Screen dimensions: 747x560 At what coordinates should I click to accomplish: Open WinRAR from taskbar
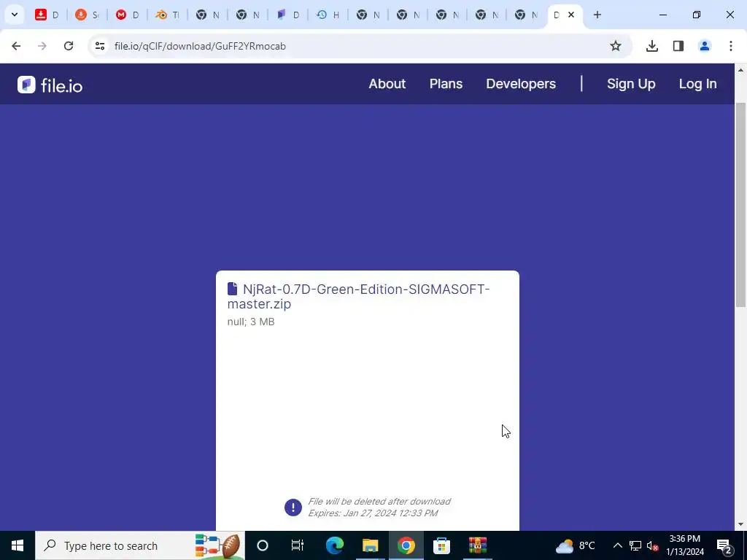tap(477, 545)
